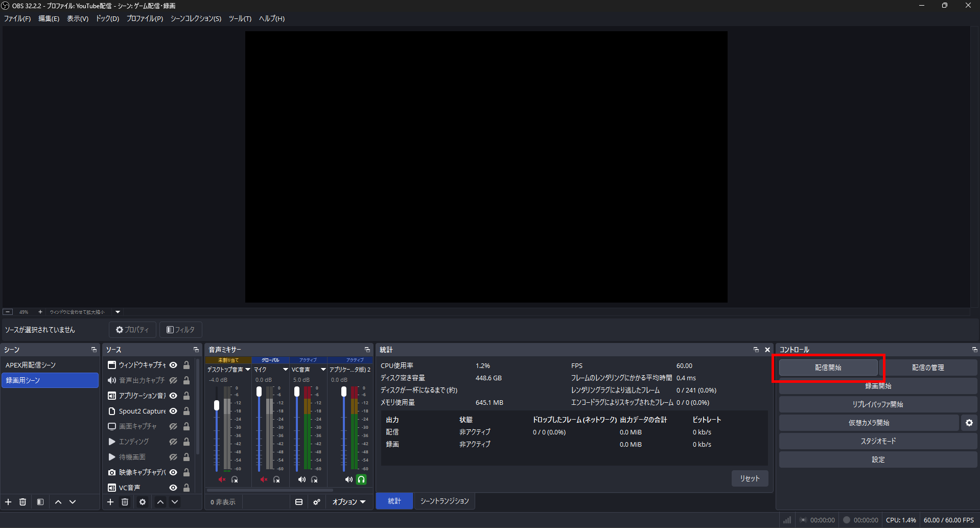
Task: Hide the ウィンドウキャプチャ source
Action: (173, 365)
